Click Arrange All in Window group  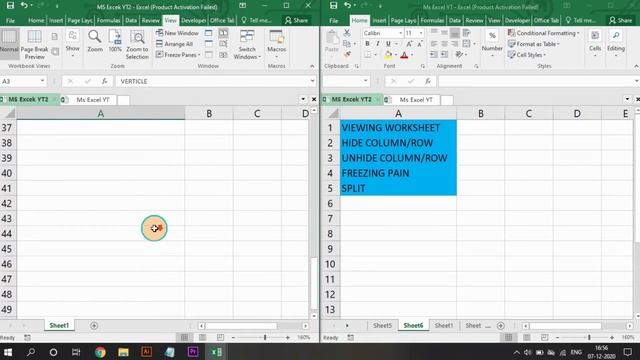click(x=174, y=44)
